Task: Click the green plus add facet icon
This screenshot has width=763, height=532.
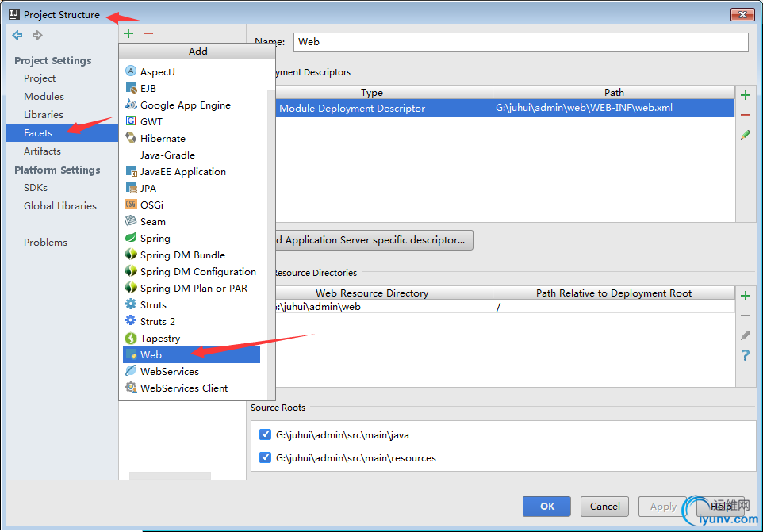Action: (x=128, y=33)
